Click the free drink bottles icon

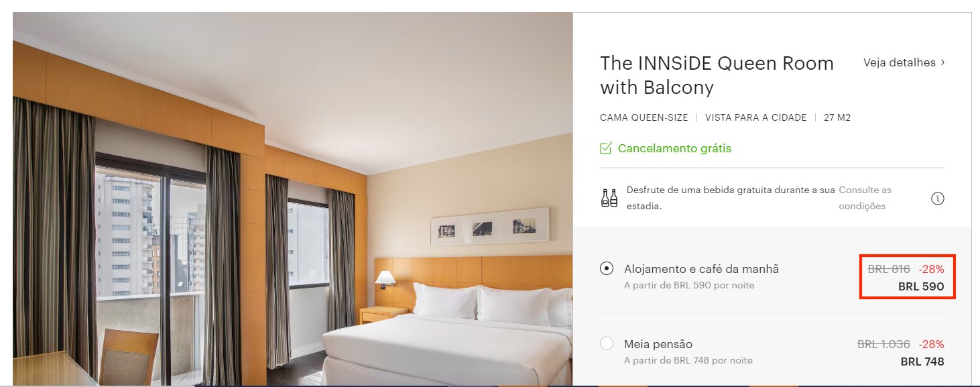point(609,199)
